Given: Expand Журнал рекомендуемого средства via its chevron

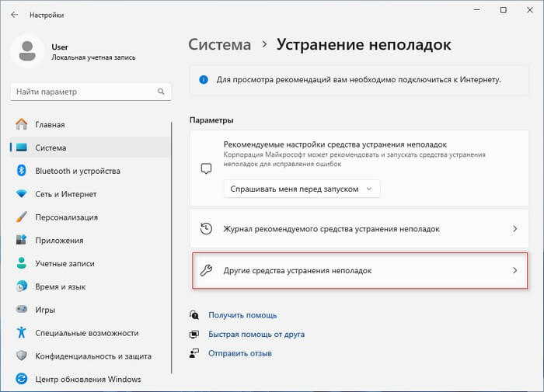Looking at the screenshot, I should coord(514,229).
